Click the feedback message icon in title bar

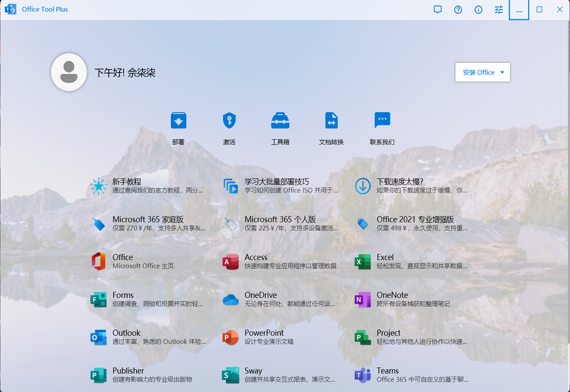coord(438,10)
